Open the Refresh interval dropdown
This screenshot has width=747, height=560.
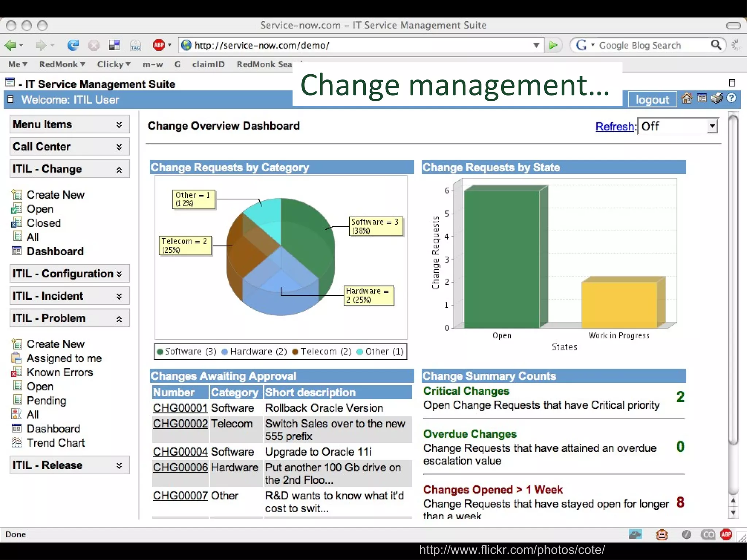712,126
